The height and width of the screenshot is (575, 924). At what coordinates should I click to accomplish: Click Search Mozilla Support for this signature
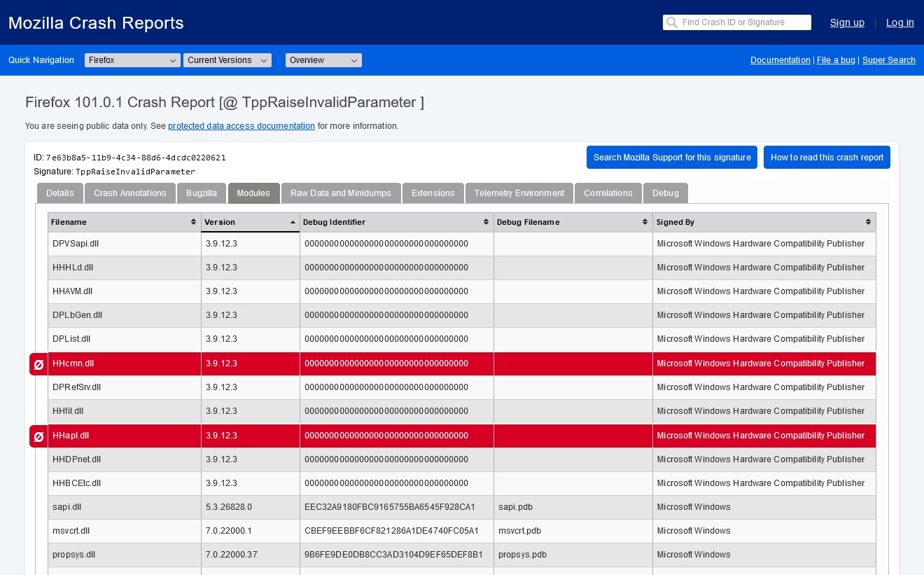[x=671, y=158]
